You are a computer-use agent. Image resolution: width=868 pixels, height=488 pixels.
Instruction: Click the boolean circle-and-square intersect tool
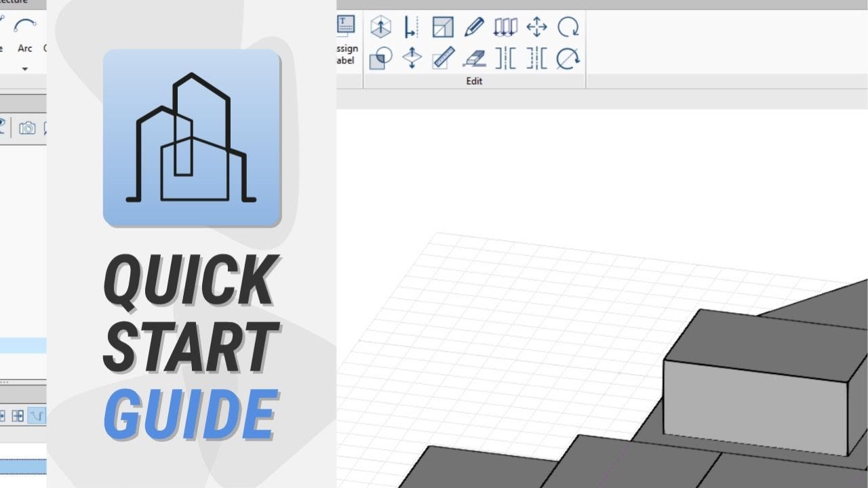coord(380,58)
